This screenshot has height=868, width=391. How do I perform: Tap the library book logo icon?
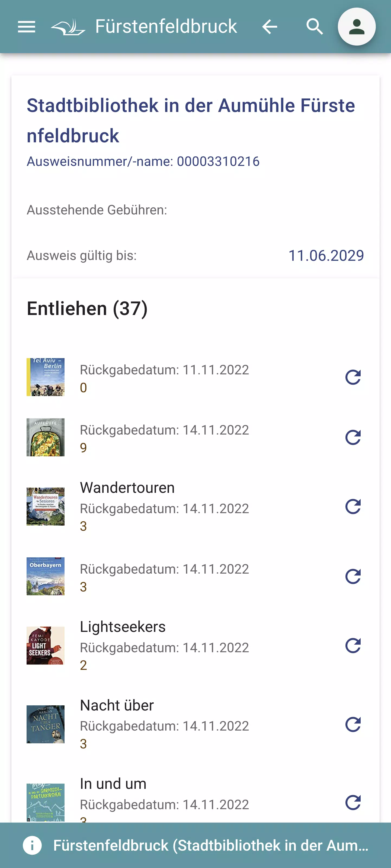(68, 27)
